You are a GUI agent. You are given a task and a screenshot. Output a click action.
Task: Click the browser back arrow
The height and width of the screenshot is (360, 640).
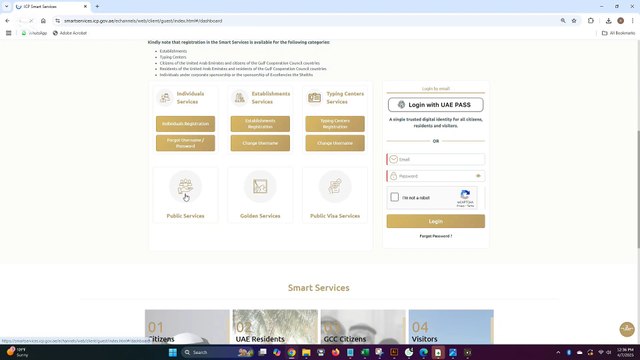tap(7, 20)
